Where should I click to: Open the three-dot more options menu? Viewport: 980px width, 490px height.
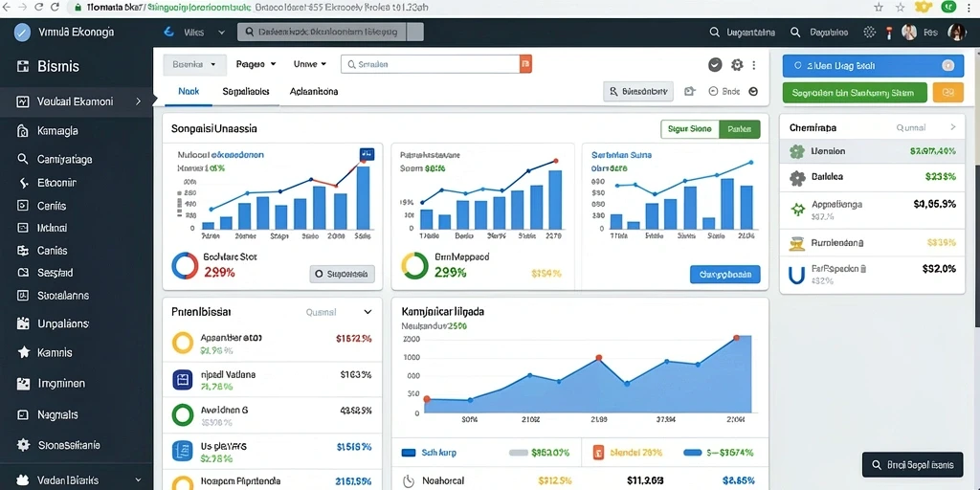[x=754, y=64]
